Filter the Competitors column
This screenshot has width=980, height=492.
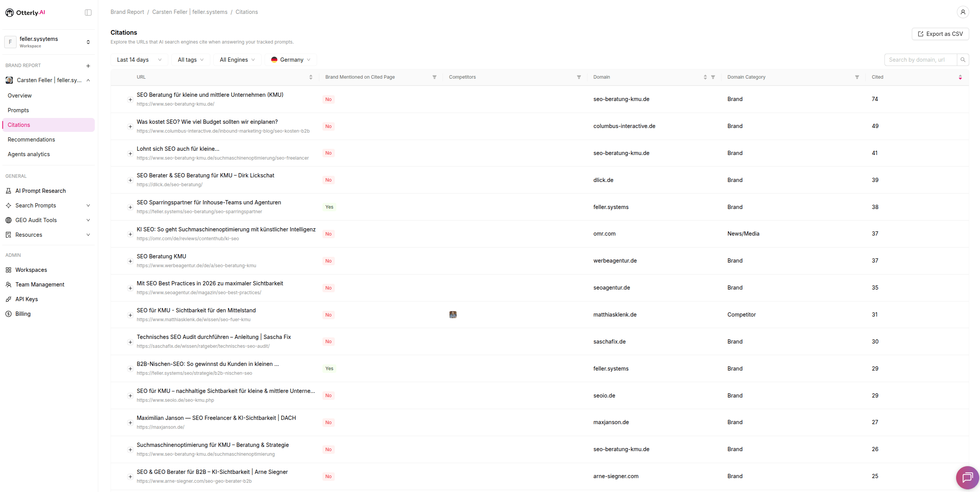(x=579, y=77)
